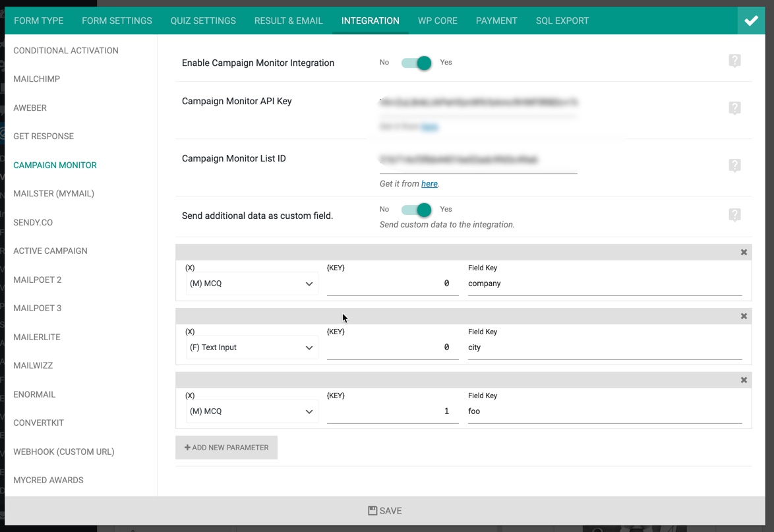Open MYCRED AWARDS settings
Screen dimensions: 774x532
[x=48, y=480]
